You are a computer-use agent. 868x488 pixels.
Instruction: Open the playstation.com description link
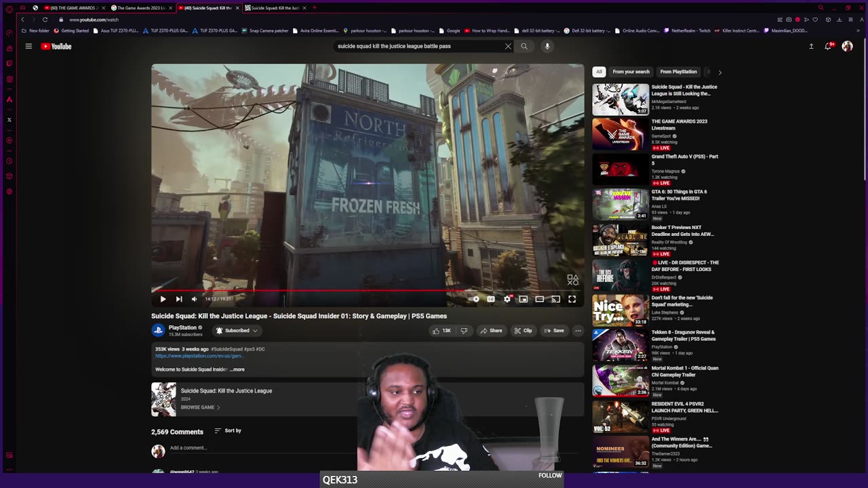point(199,356)
